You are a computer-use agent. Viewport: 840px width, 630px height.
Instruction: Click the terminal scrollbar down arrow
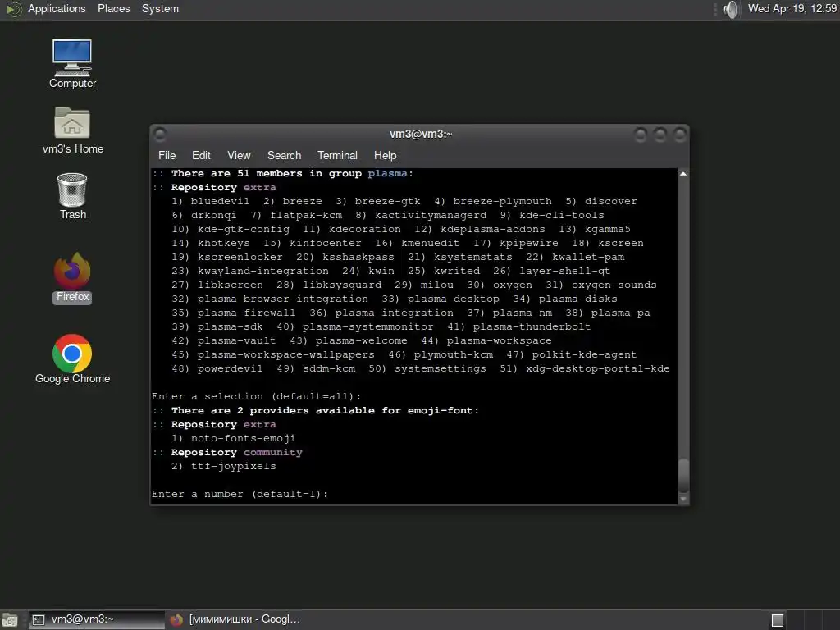tap(683, 499)
